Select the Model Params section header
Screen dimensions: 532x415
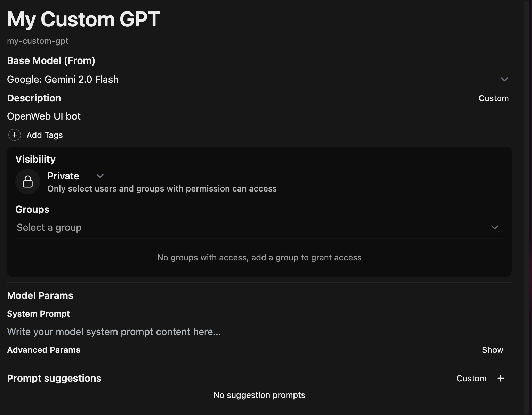coord(40,295)
